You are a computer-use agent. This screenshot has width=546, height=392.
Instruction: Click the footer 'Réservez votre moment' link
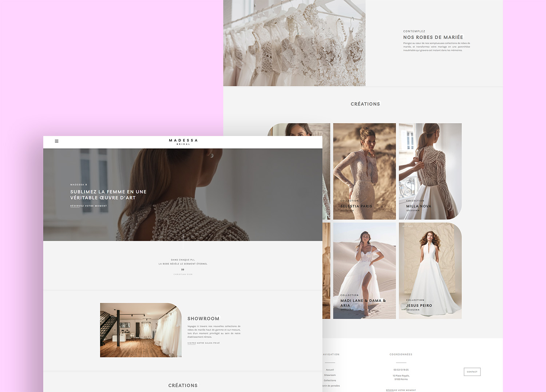(x=401, y=390)
